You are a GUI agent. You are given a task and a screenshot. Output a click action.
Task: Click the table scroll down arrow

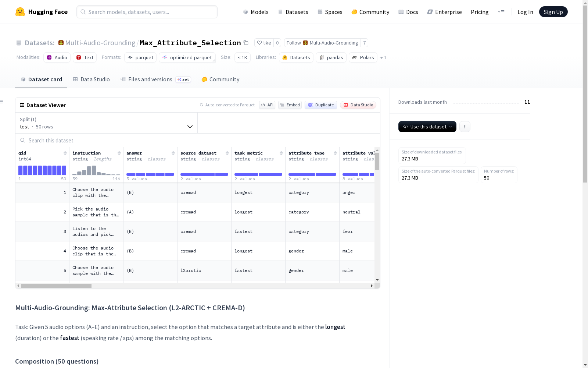pos(377,280)
